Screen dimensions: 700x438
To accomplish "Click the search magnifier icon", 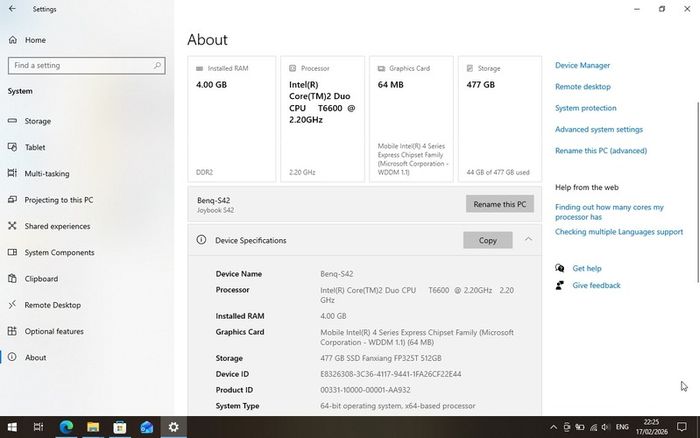I will pos(157,65).
